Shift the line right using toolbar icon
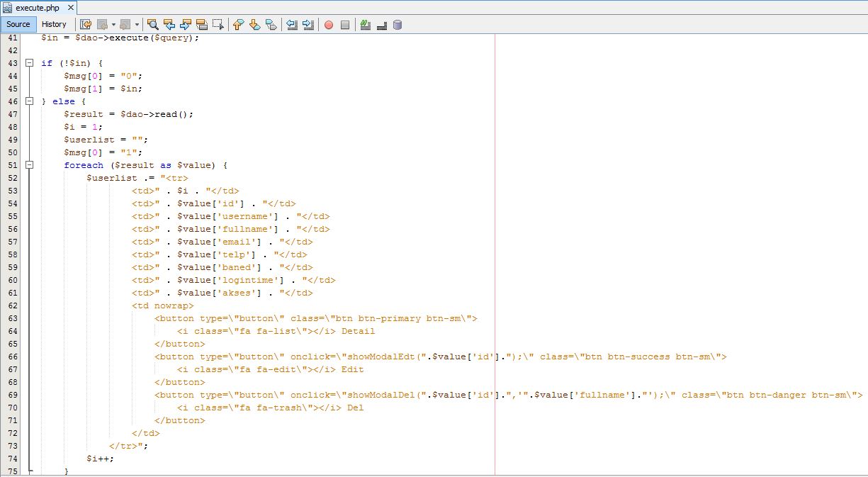868x477 pixels. pos(307,24)
